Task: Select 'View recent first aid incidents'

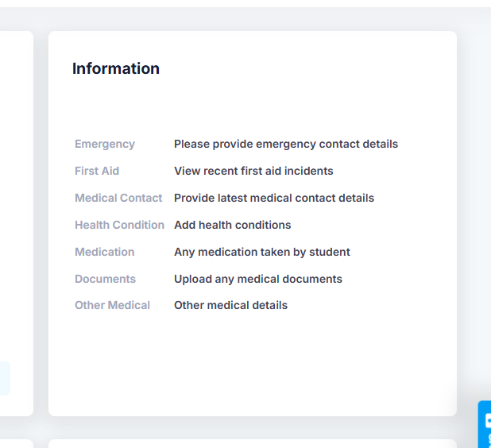Action: tap(253, 171)
